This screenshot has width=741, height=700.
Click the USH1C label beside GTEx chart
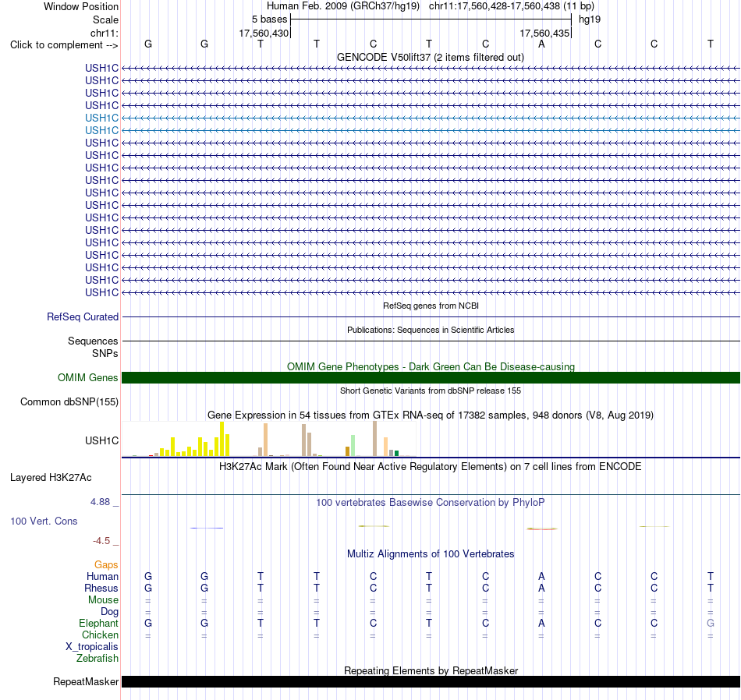pos(101,440)
